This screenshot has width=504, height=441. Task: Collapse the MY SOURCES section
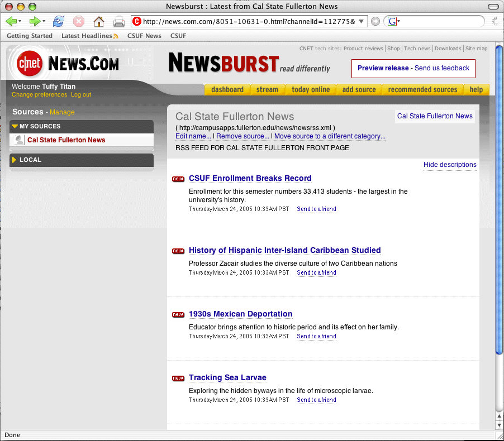pyautogui.click(x=15, y=126)
